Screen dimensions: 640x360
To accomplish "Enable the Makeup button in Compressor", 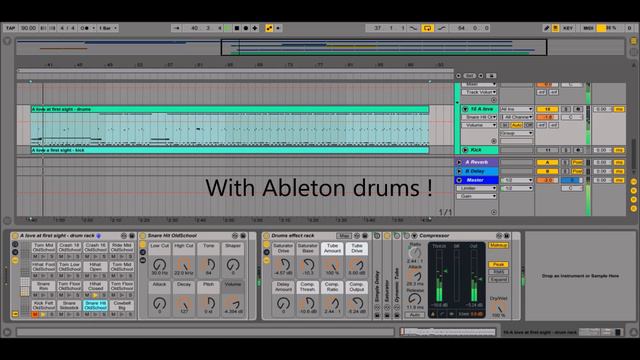I will 498,245.
